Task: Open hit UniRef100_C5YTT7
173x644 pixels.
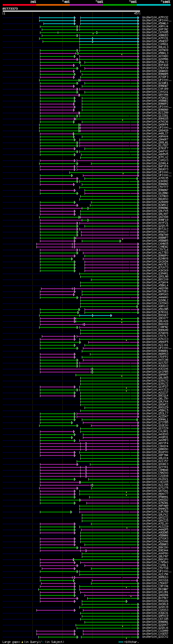Action: [155, 187]
